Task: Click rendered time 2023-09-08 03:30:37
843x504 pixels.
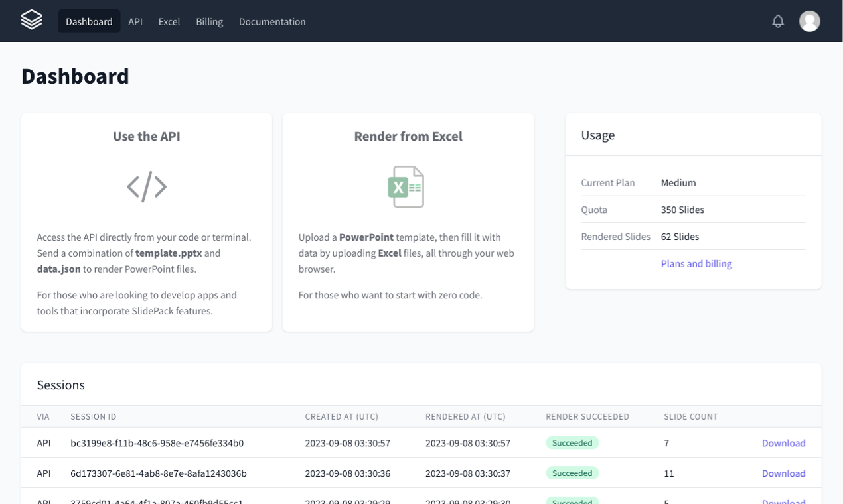Action: [x=468, y=473]
